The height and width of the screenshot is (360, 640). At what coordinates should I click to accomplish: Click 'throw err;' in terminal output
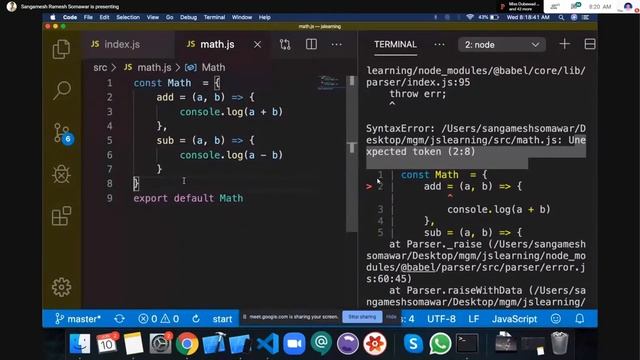pyautogui.click(x=418, y=93)
